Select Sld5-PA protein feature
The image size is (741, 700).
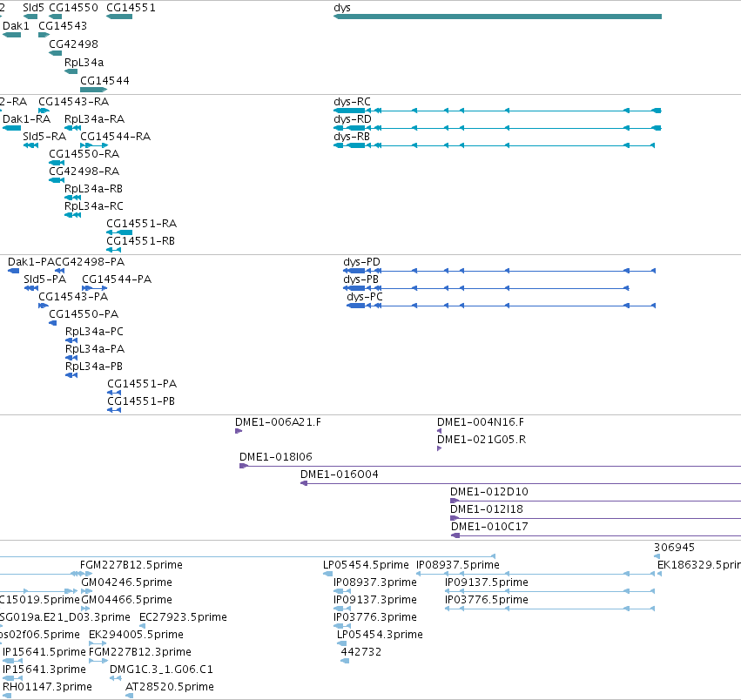(31, 288)
